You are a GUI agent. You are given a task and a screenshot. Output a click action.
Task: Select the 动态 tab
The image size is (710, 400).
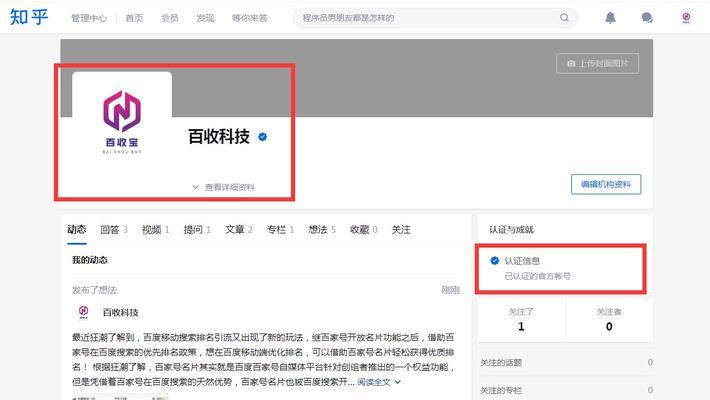[77, 230]
